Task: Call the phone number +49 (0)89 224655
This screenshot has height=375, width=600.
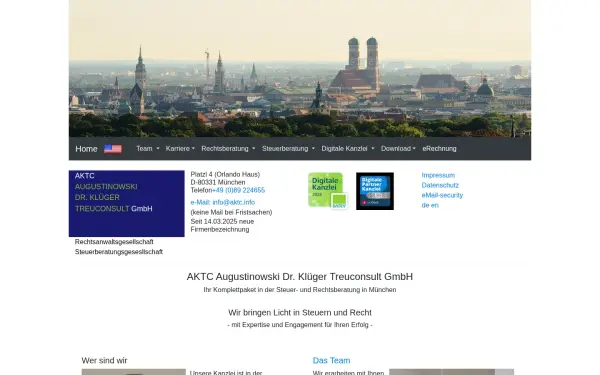Action: [238, 190]
